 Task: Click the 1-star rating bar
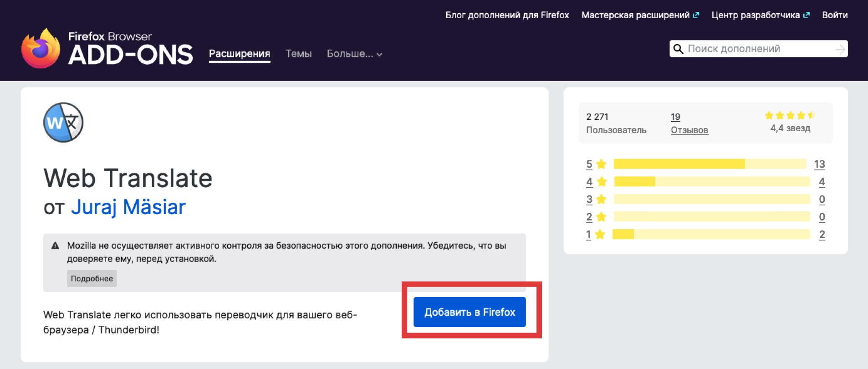[711, 235]
